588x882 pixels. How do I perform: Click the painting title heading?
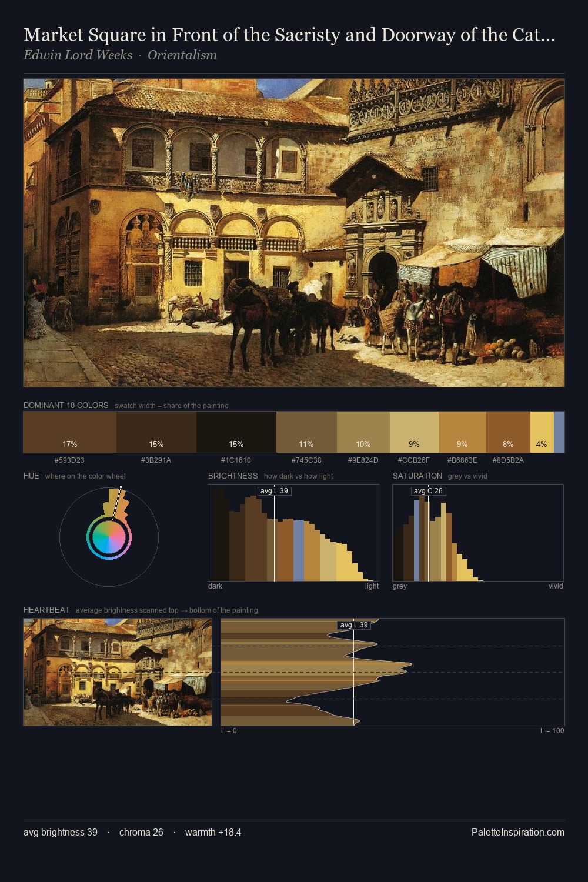pos(289,35)
